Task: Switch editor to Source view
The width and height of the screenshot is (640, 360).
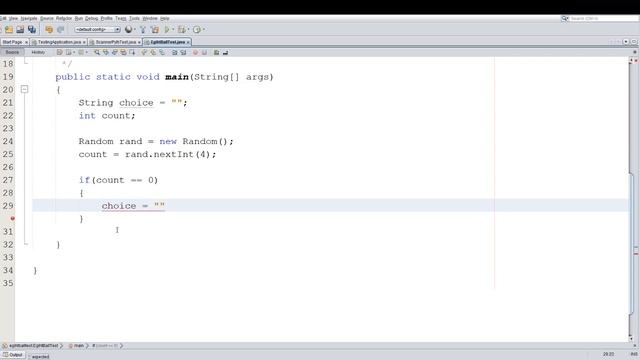Action: (12, 52)
